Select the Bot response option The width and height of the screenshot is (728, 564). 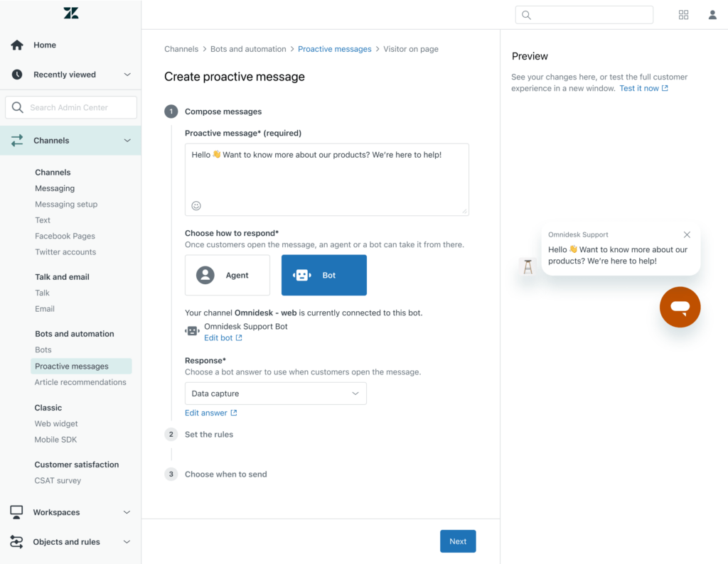[x=324, y=275]
